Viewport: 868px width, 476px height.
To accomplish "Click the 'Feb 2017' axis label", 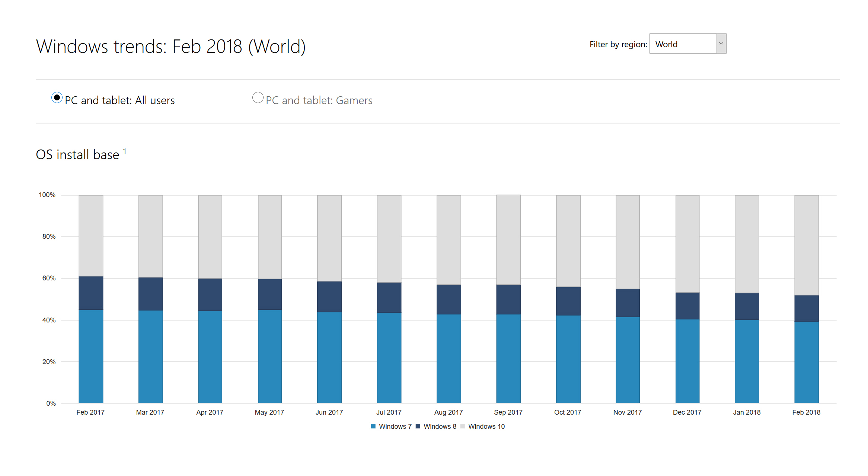I will (90, 412).
